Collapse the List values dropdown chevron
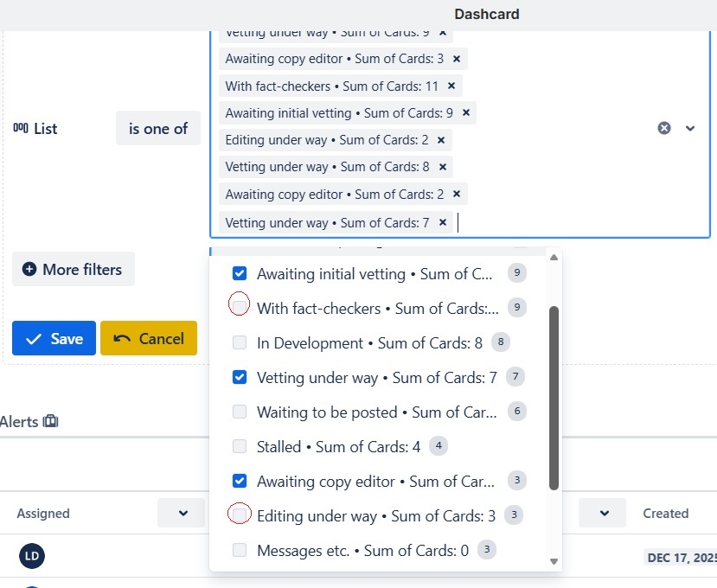 pos(690,129)
